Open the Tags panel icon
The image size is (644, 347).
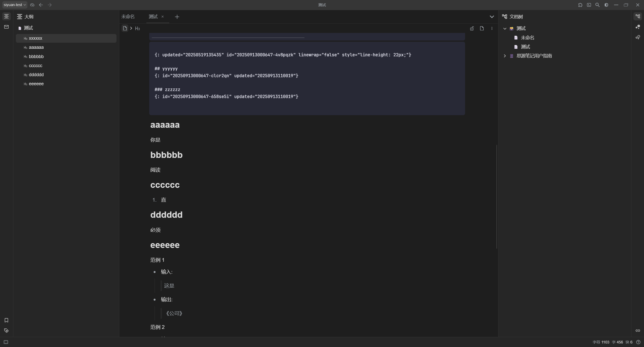6,330
